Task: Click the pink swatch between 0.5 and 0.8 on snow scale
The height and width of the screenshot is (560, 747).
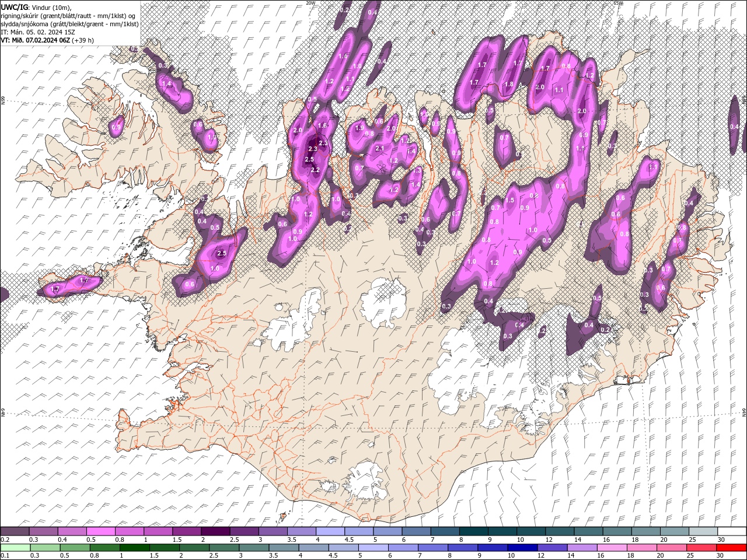Action: coord(100,531)
